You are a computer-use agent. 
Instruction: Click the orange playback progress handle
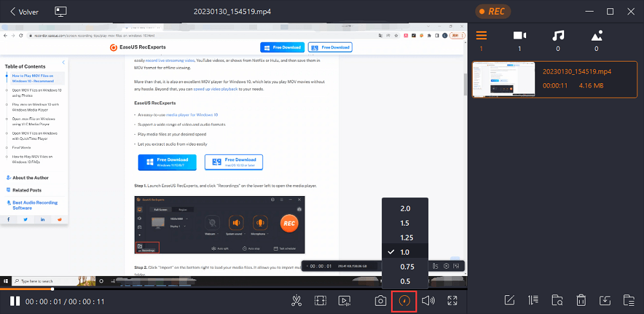(x=53, y=289)
